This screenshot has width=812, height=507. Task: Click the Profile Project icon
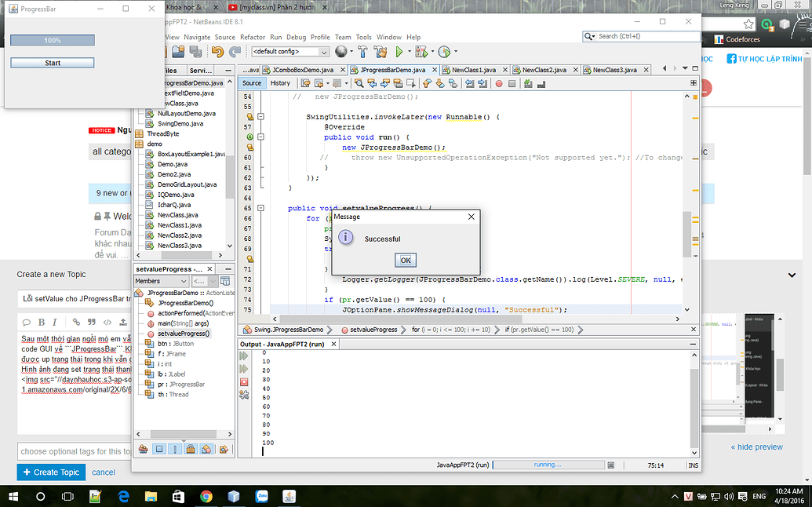point(444,52)
